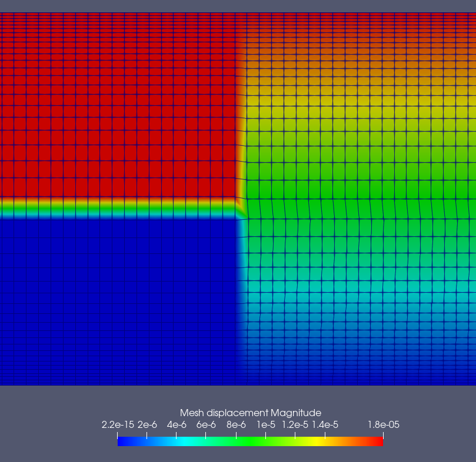
Task: Click the 1.4e-5 legend tick label
Action: point(325,425)
